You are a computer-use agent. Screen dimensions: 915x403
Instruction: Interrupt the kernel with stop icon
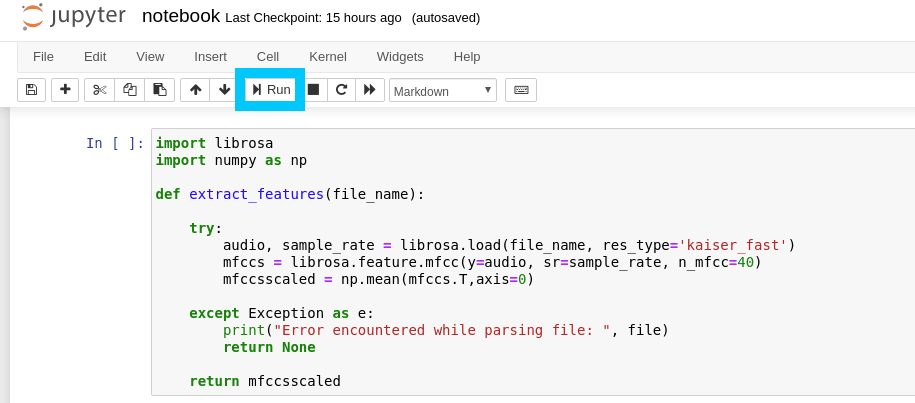tap(313, 90)
